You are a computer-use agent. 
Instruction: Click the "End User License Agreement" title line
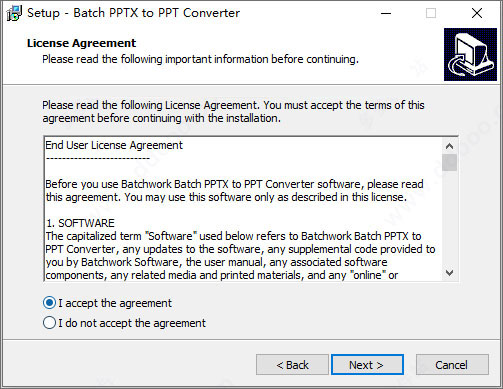point(114,145)
